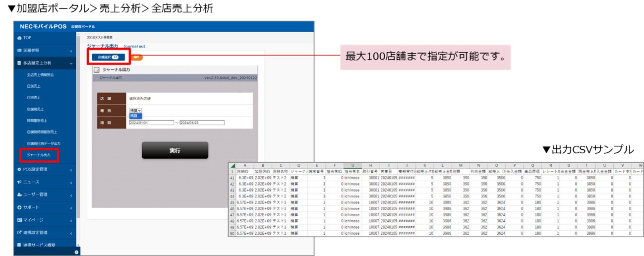Click the 連携サービス概要 icon
The width and height of the screenshot is (644, 256).
click(x=19, y=245)
